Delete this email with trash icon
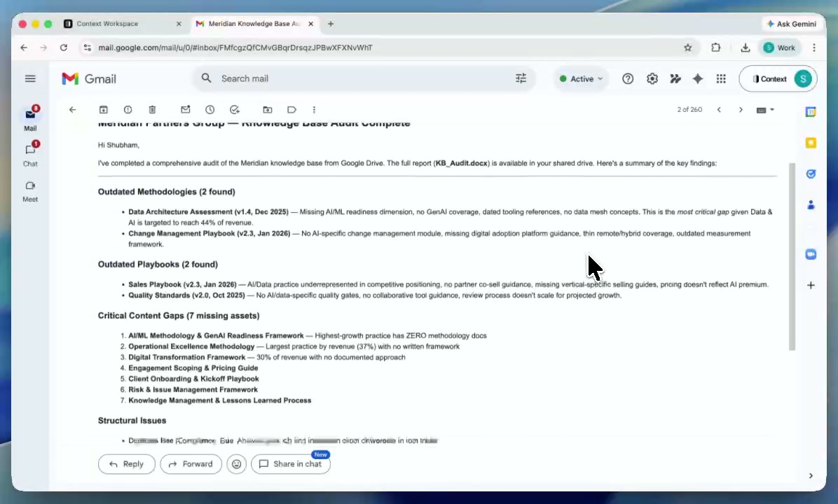The height and width of the screenshot is (504, 838). 152,109
